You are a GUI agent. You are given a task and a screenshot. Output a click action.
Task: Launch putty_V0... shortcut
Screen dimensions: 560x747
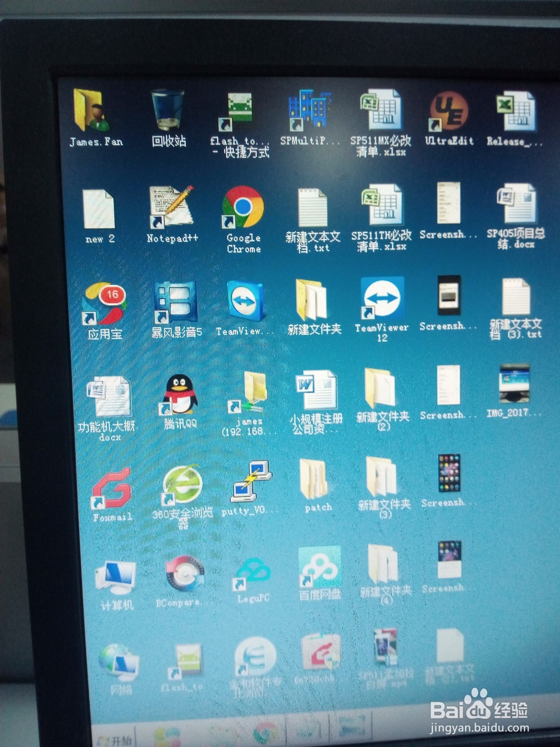click(x=251, y=488)
